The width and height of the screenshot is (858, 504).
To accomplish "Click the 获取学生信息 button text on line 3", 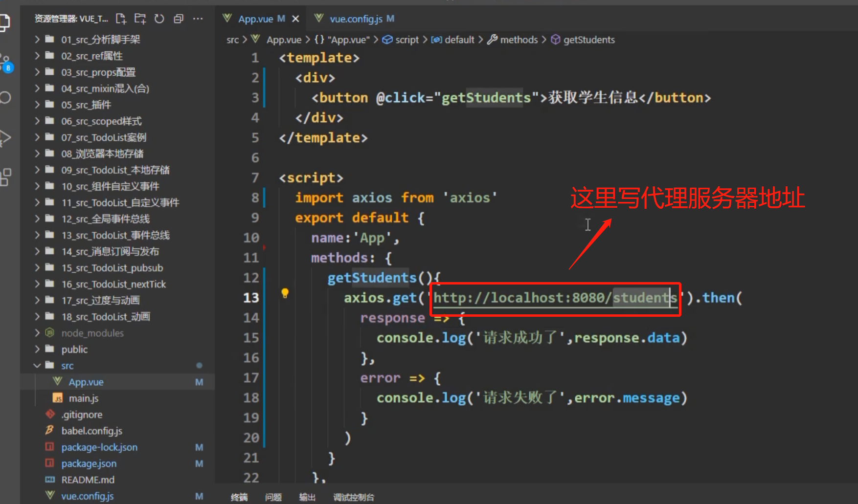I will (x=593, y=97).
